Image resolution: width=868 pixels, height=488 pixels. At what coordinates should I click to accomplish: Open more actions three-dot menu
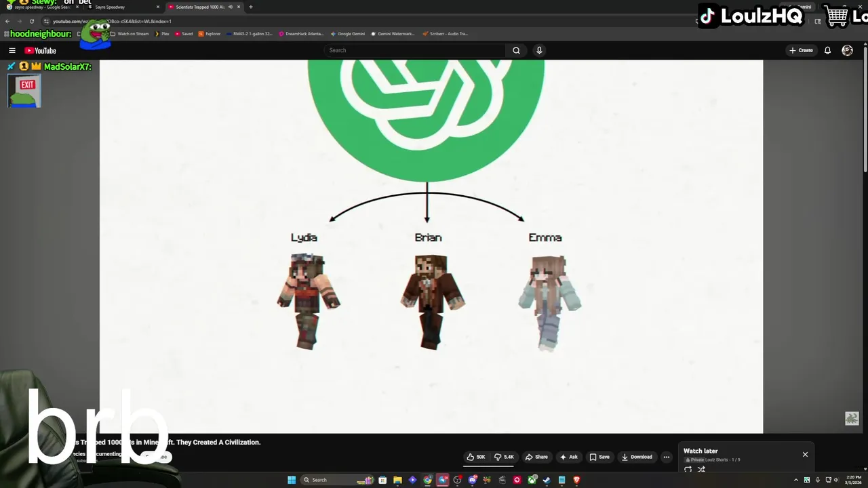[x=666, y=457]
